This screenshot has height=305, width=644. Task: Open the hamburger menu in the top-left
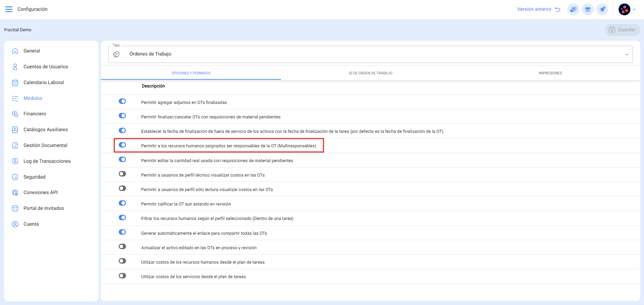9,9
